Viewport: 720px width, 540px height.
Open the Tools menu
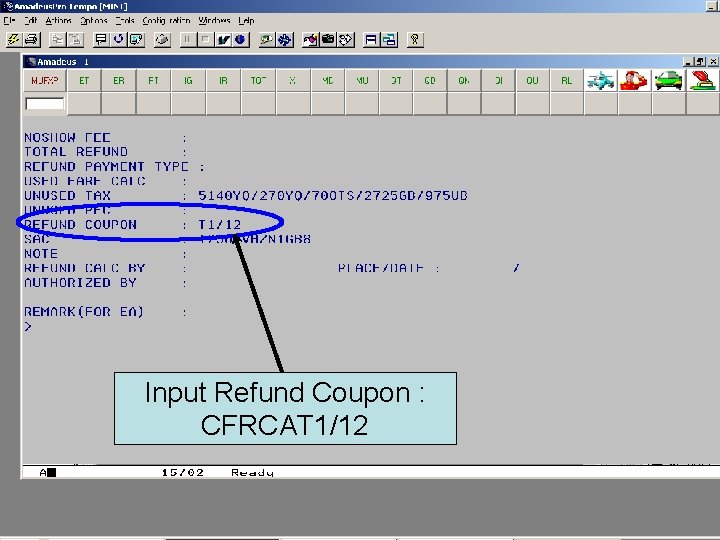pos(124,21)
